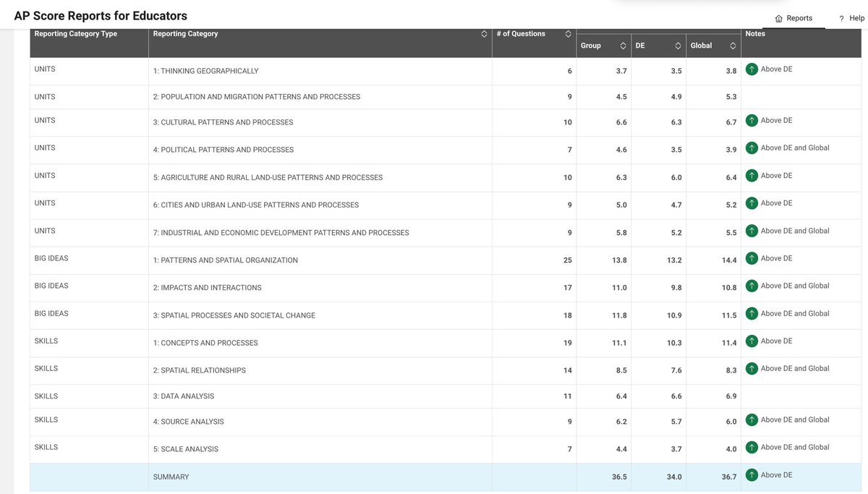868x494 pixels.
Task: Click green arrow icon in Spatial Processes row
Action: [752, 314]
